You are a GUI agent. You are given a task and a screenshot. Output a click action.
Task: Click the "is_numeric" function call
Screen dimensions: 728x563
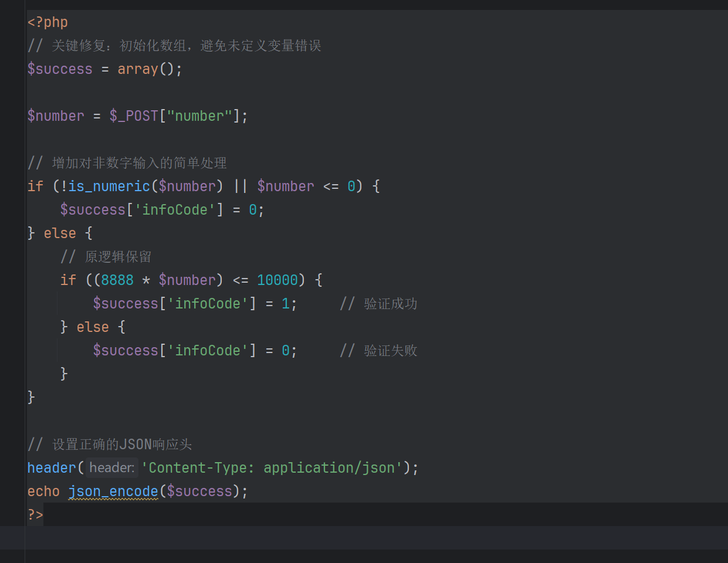coord(109,186)
